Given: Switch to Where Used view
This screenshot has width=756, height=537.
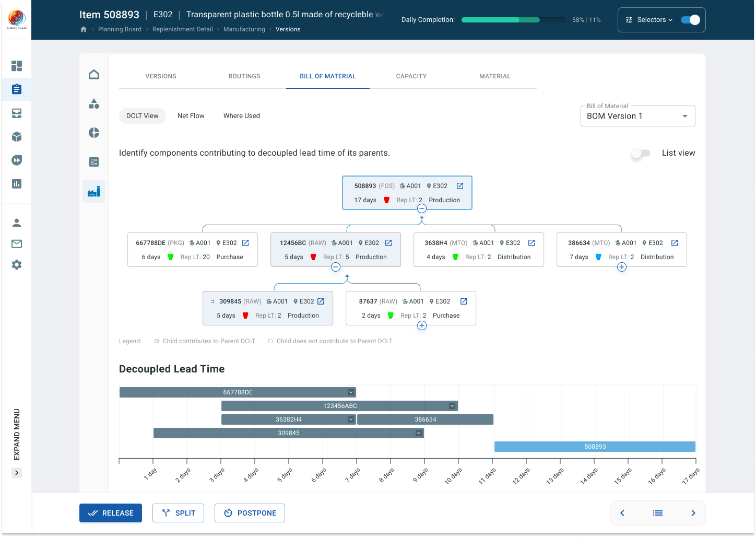Looking at the screenshot, I should click(x=242, y=116).
